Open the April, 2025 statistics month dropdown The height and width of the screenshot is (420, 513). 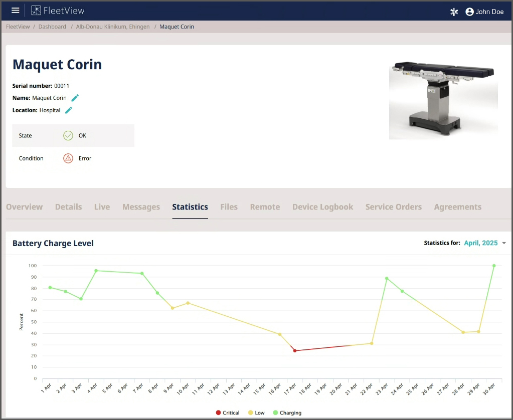[485, 243]
